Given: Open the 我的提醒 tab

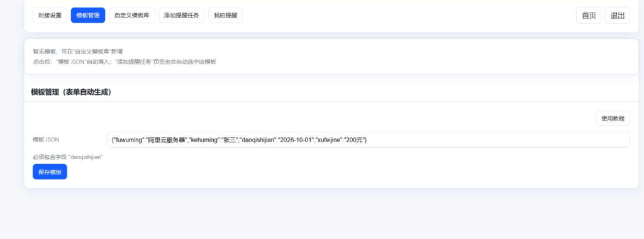Looking at the screenshot, I should coord(226,16).
